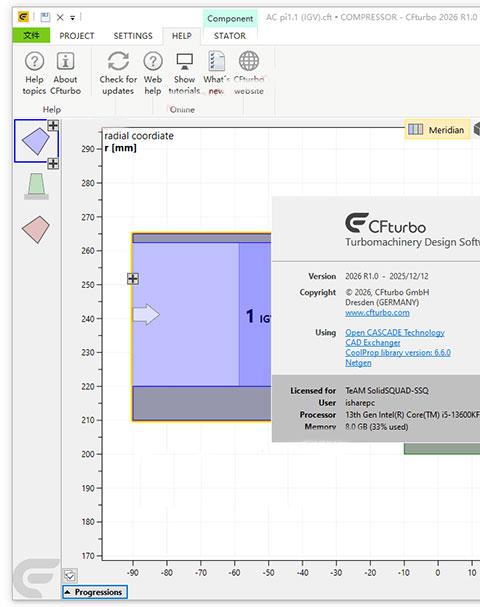Select the blue IGV component thumbnail
This screenshot has height=607, width=480.
point(36,141)
